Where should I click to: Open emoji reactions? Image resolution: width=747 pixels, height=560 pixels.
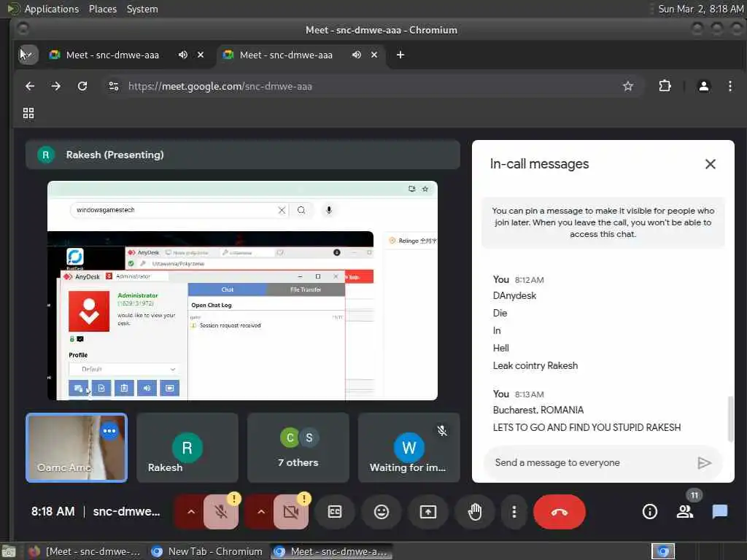[381, 512]
